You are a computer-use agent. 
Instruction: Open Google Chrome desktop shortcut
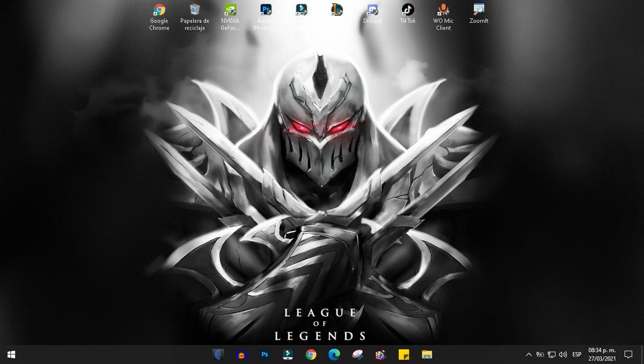(x=159, y=17)
